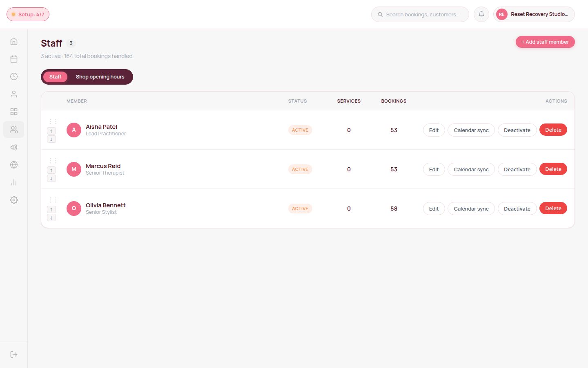588x368 pixels.
Task: Click the Status column header
Action: 297,101
